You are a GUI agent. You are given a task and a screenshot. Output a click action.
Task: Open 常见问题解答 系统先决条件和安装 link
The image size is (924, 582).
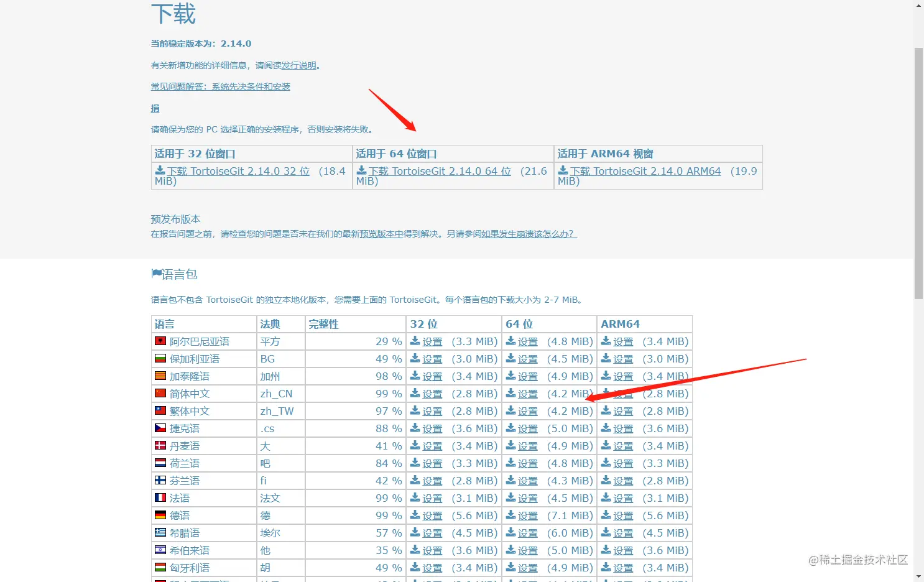[221, 86]
